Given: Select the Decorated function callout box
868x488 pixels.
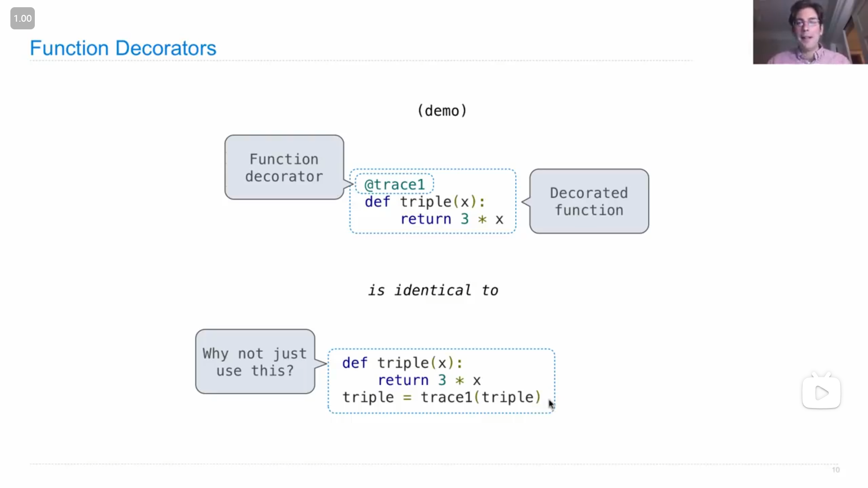Looking at the screenshot, I should click(x=589, y=202).
